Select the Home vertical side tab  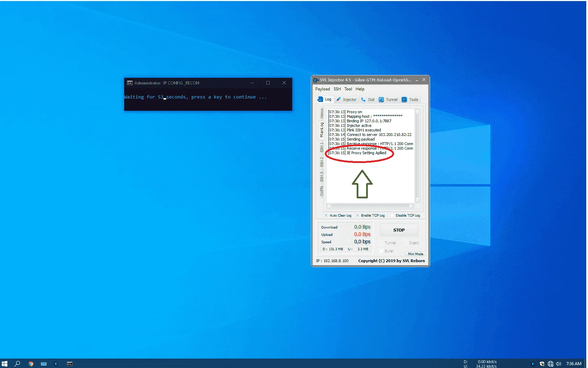point(322,113)
